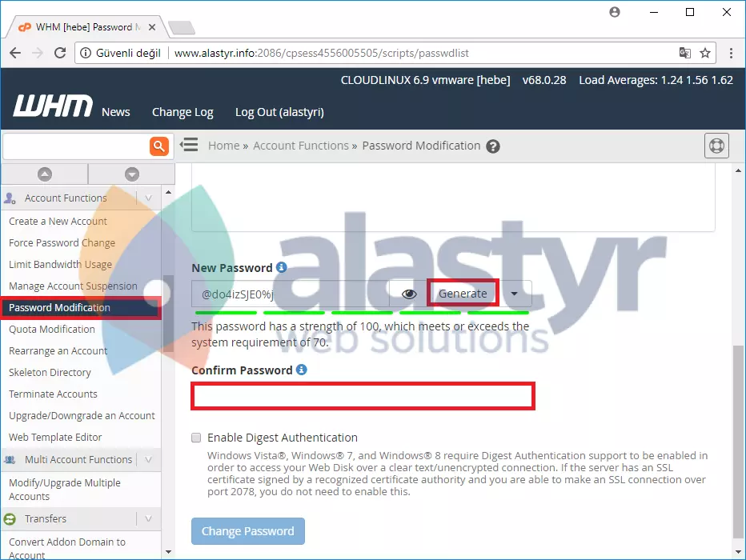Screen dimensions: 746x560
Task: Toggle the sidebar menu hamburger icon
Action: pos(189,145)
